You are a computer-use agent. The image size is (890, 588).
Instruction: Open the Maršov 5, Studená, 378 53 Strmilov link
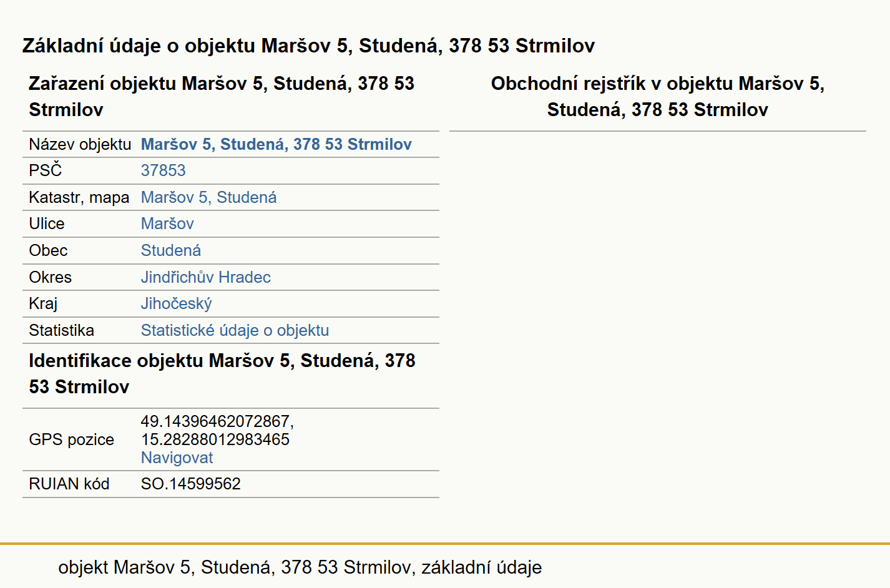point(276,144)
